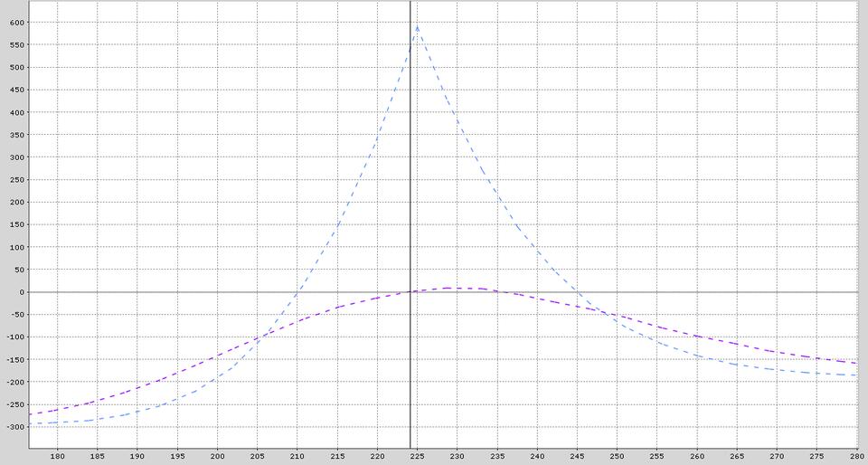This screenshot has height=465, width=868.
Task: Click the 400 label on the vertical axis
Action: coord(19,112)
